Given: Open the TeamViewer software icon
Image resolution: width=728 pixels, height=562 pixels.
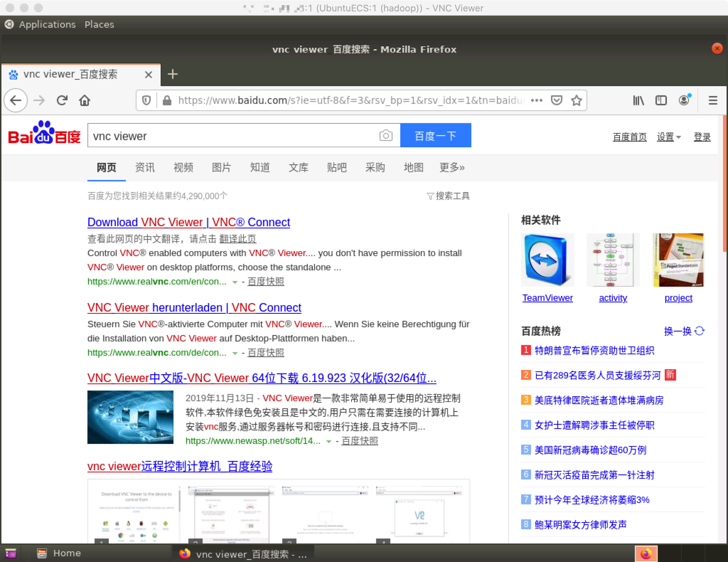Looking at the screenshot, I should 547,260.
